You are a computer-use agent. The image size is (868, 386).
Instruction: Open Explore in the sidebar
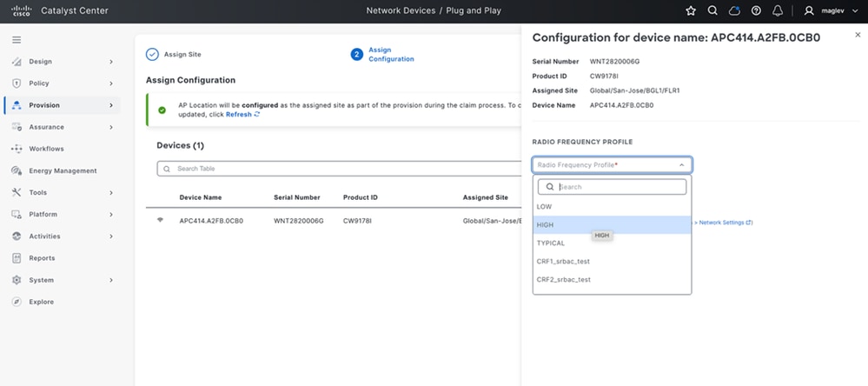(42, 302)
